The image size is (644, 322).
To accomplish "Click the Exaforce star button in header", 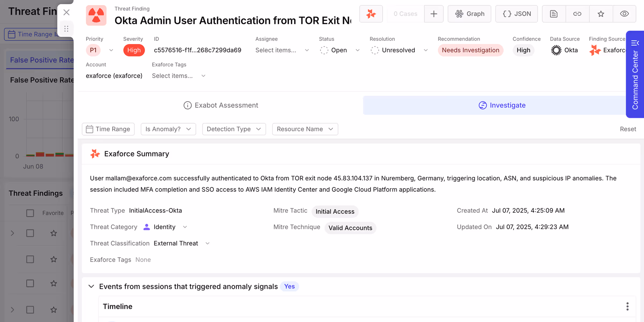I will [x=371, y=14].
